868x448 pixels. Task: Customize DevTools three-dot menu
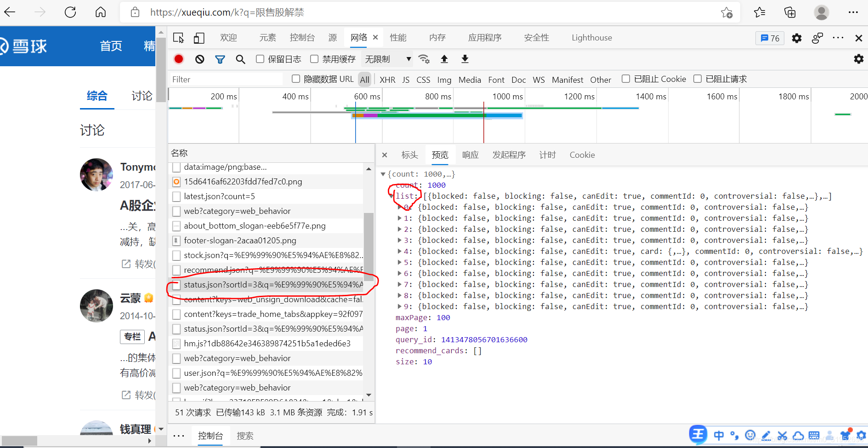point(838,38)
